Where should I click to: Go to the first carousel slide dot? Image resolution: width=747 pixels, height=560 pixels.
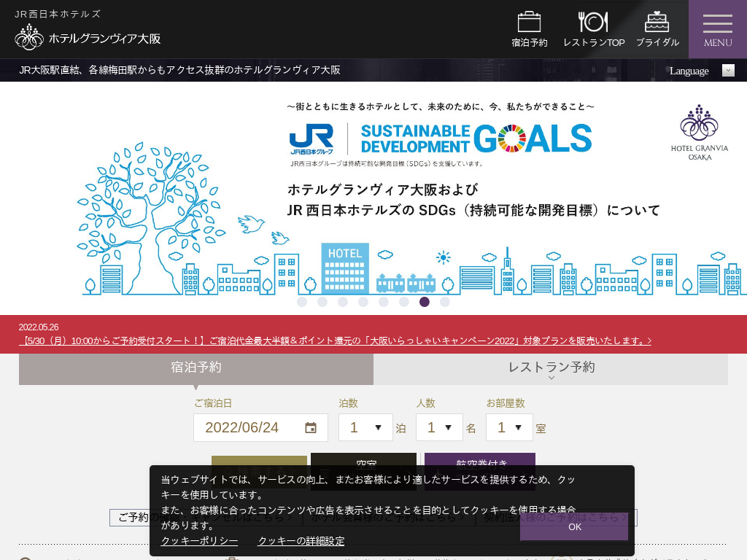click(301, 302)
